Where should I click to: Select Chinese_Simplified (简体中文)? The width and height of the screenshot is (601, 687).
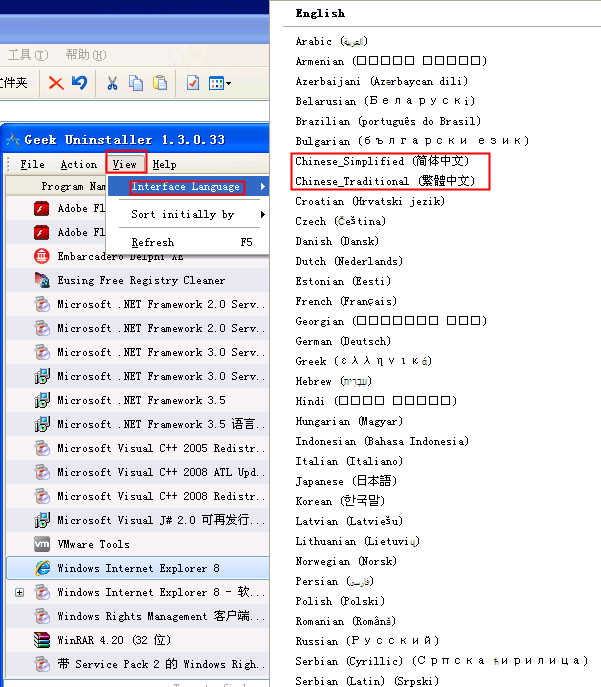tap(382, 161)
